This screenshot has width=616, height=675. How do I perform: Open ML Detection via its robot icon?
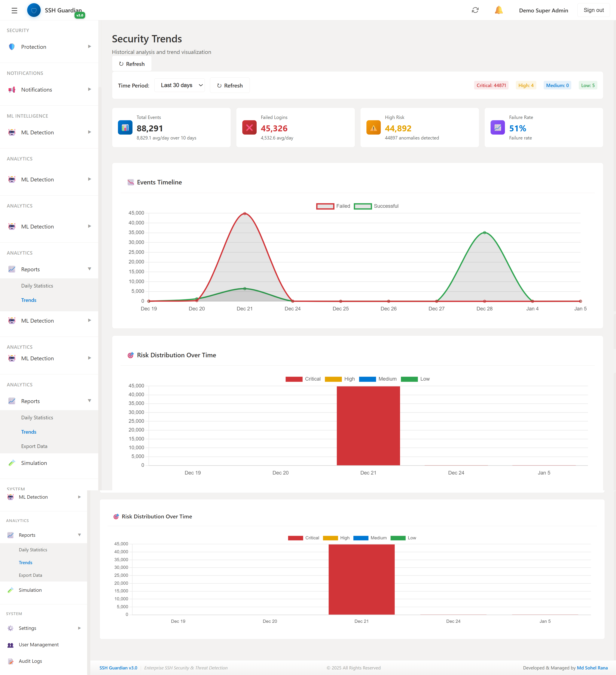coord(12,132)
